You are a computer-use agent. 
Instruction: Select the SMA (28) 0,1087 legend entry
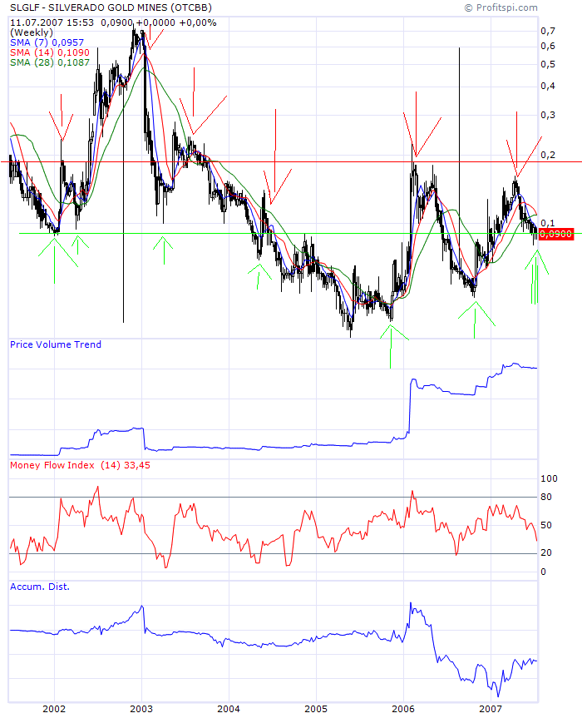(x=50, y=62)
